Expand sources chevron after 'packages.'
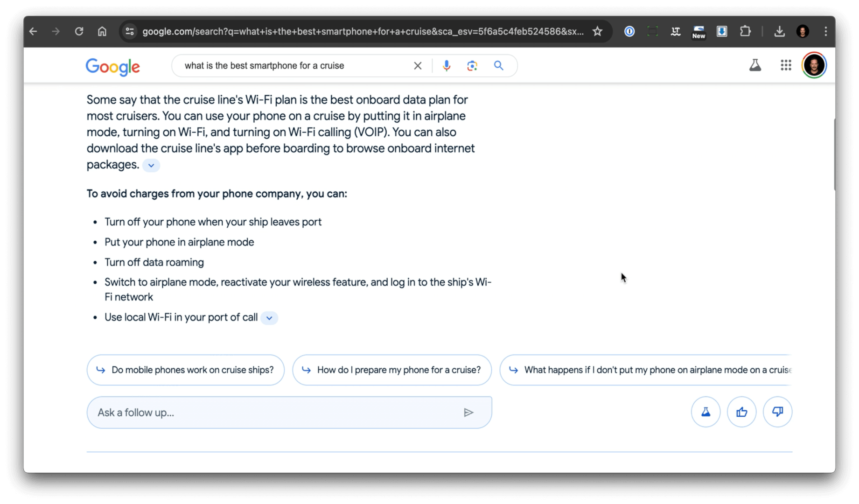 [x=151, y=165]
